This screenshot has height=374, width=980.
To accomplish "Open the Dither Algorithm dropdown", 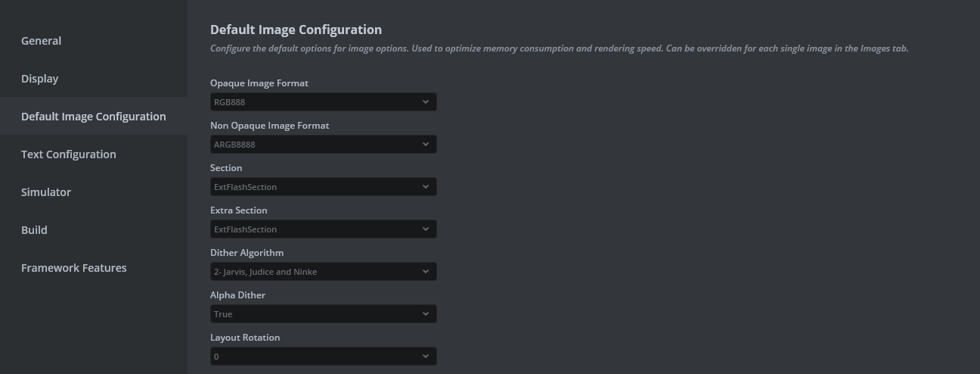I will pyautogui.click(x=323, y=272).
